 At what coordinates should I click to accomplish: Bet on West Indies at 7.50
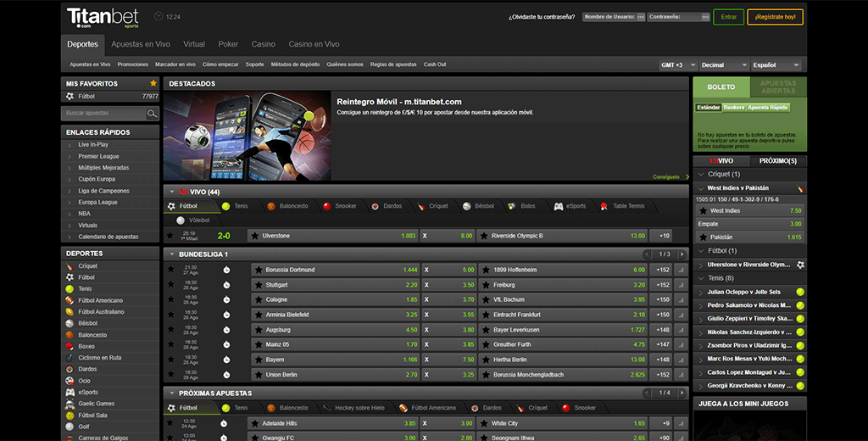pyautogui.click(x=749, y=211)
